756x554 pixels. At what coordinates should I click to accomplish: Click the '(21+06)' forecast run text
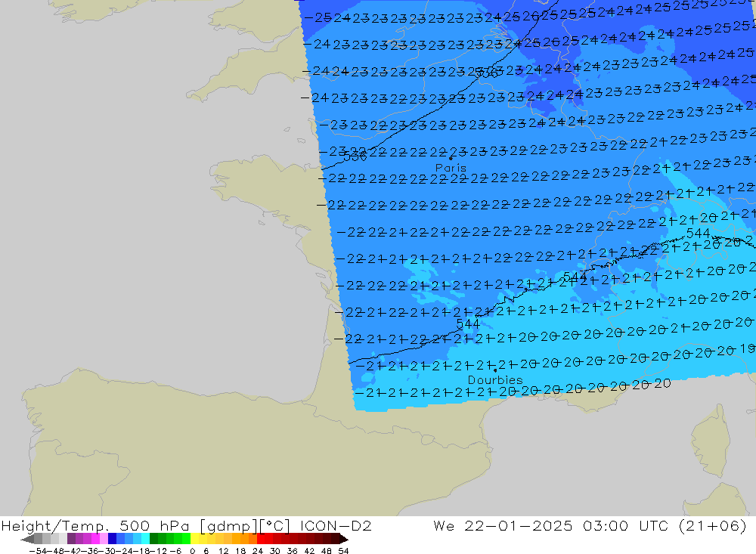click(713, 525)
